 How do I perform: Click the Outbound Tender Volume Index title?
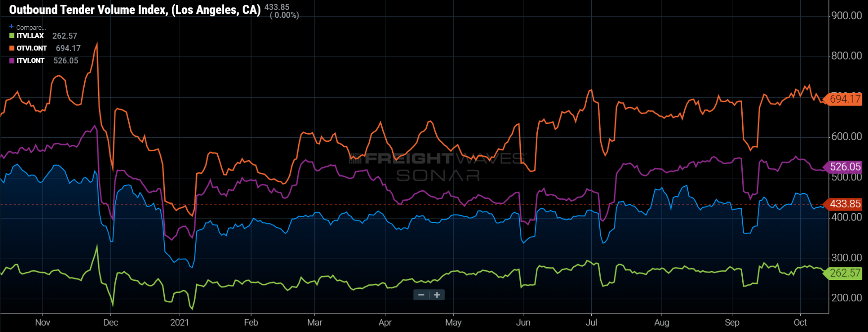click(135, 10)
